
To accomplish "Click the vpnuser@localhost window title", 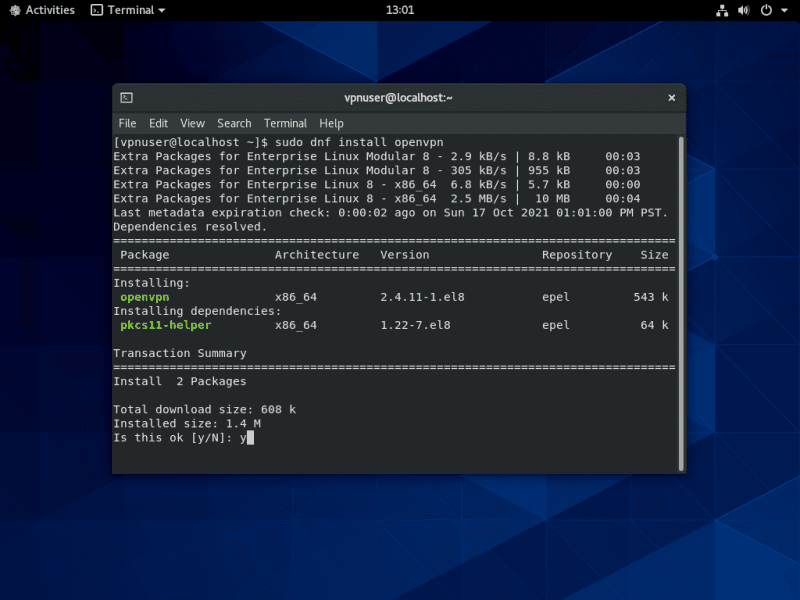I will click(x=398, y=98).
